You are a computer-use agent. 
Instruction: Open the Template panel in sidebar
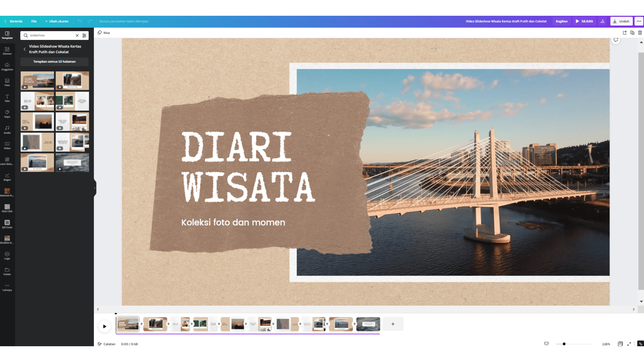point(7,35)
